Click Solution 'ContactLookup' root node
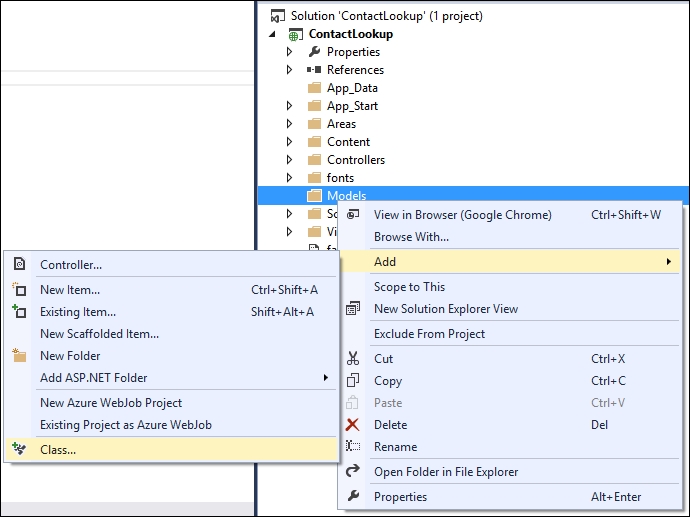Screen dimensions: 690x517 point(386,16)
